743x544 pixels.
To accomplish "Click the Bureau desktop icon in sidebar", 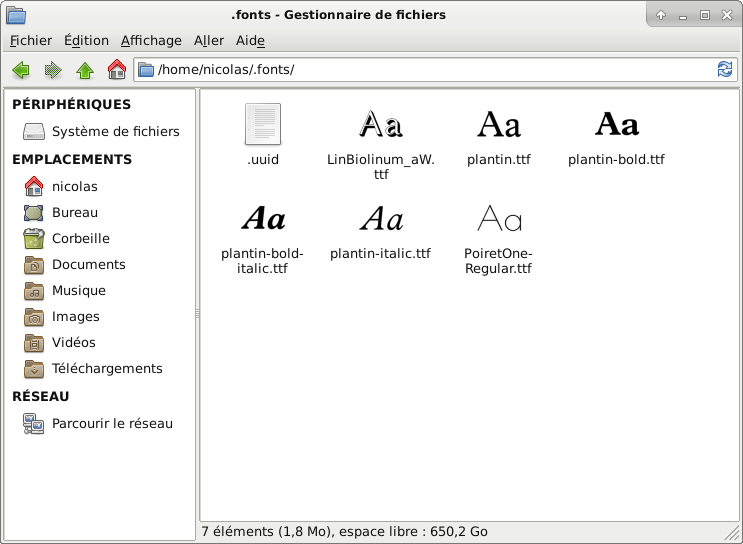I will point(34,213).
